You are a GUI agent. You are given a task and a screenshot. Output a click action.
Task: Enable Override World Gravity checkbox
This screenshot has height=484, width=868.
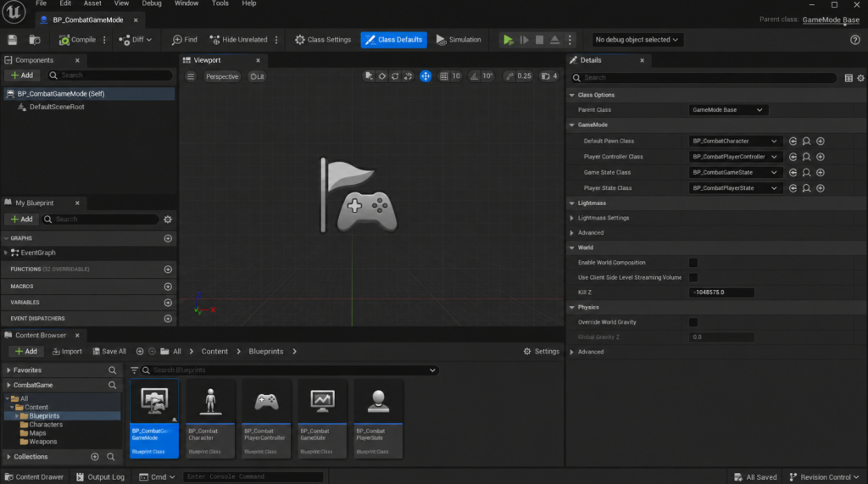[693, 322]
